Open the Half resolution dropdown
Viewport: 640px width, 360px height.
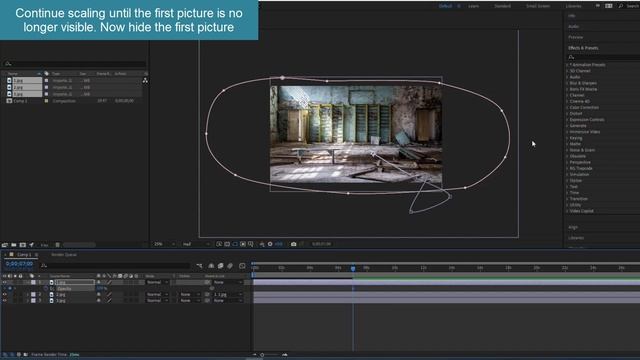pyautogui.click(x=196, y=244)
